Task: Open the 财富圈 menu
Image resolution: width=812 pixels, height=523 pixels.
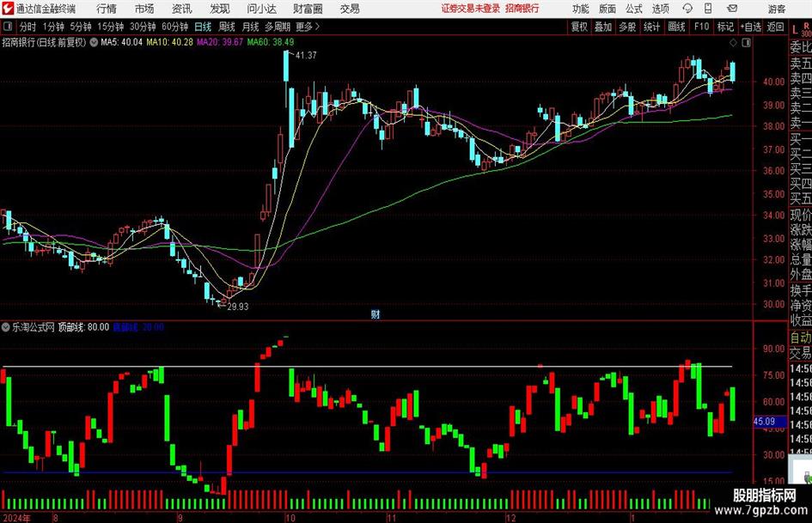Action: [x=308, y=9]
